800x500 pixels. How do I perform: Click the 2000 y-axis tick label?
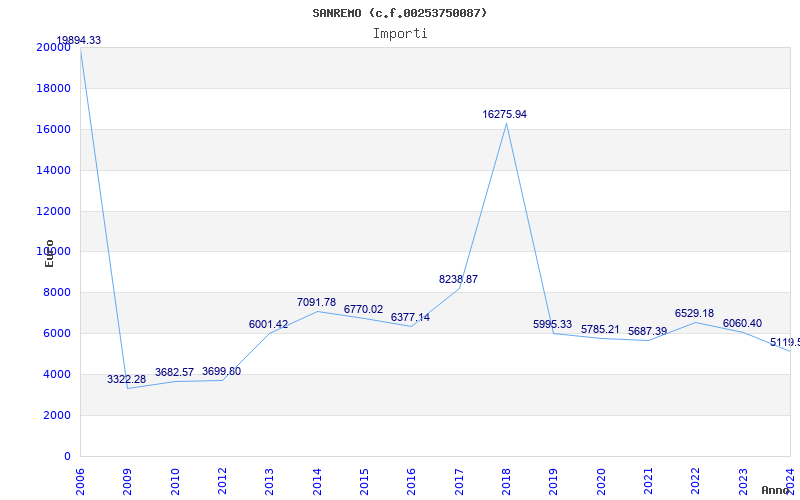point(57,415)
